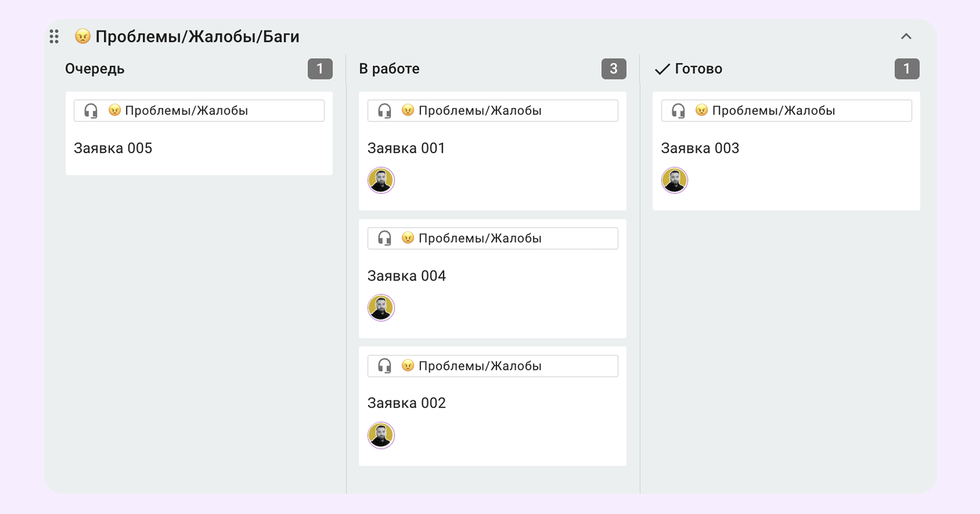Viewport: 980px width, 514px height.
Task: Collapse the Проблемы/Жалобы/Баги board
Action: point(906,36)
